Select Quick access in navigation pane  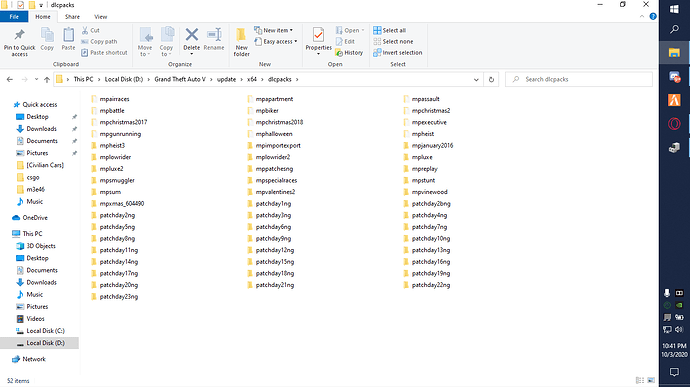click(x=40, y=104)
